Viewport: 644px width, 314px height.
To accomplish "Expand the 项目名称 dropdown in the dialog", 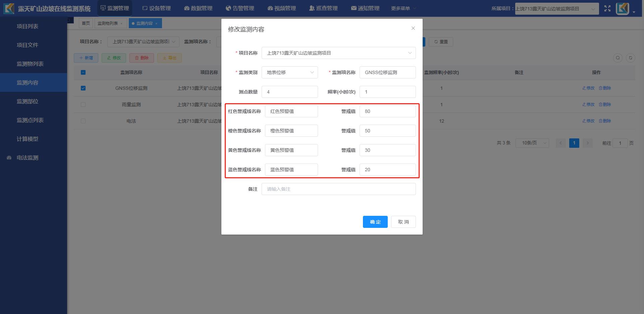I will 338,53.
